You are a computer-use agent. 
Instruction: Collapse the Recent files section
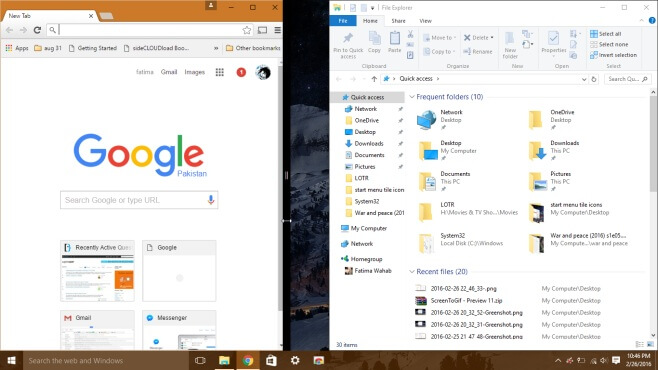412,272
